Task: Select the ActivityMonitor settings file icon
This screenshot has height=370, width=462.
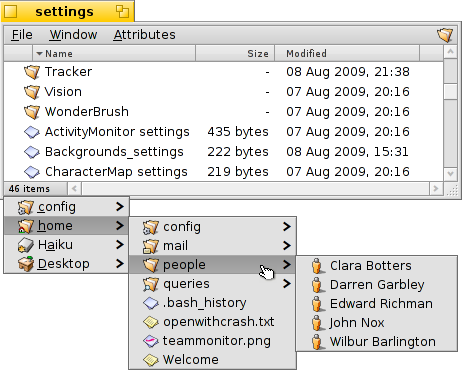Action: (32, 132)
